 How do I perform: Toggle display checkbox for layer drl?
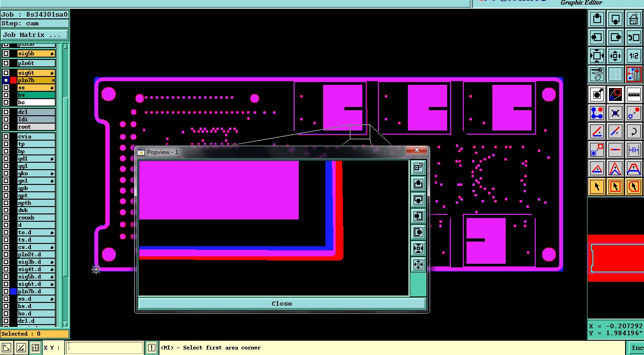6,112
